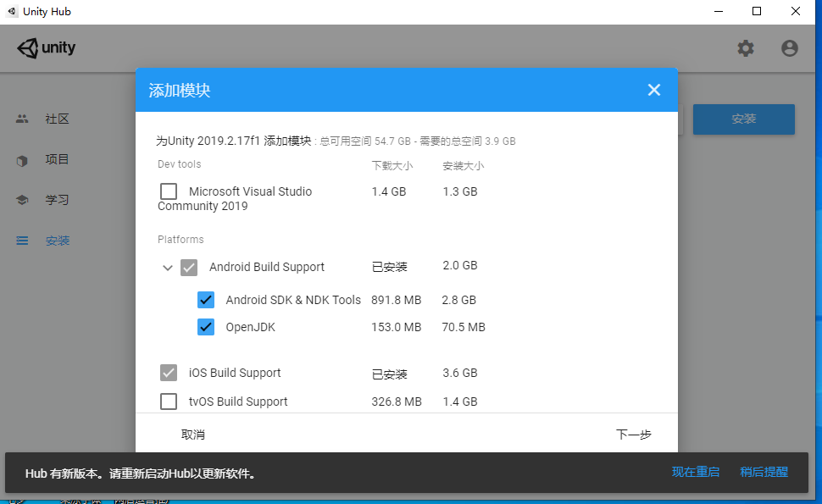Click the 'Android SDK & NDK Tools' label
Screen dimensions: 822x504
(293, 300)
